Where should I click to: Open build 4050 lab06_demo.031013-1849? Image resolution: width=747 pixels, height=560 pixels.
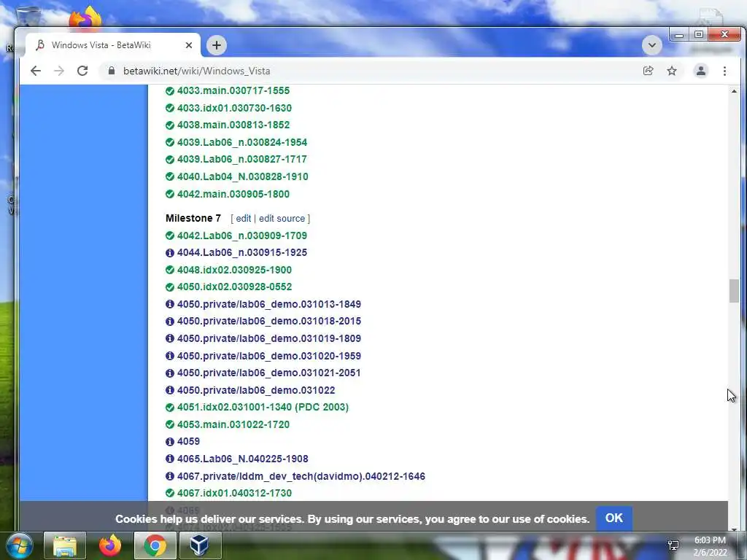(269, 304)
